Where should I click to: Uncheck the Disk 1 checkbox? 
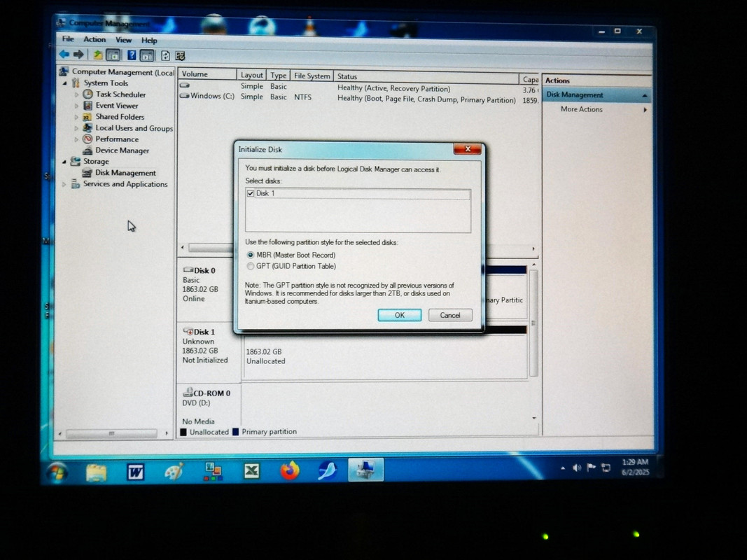click(x=251, y=193)
